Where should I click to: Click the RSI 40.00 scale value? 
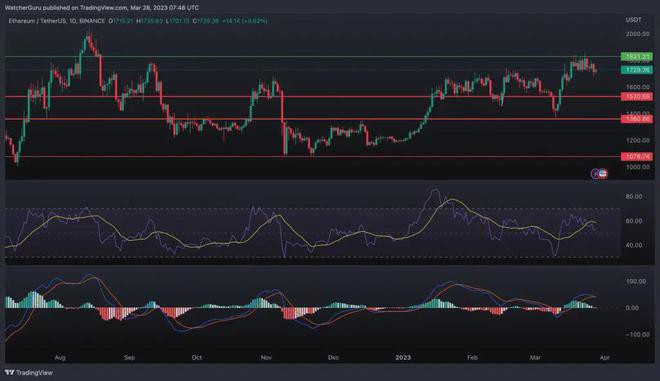click(634, 245)
